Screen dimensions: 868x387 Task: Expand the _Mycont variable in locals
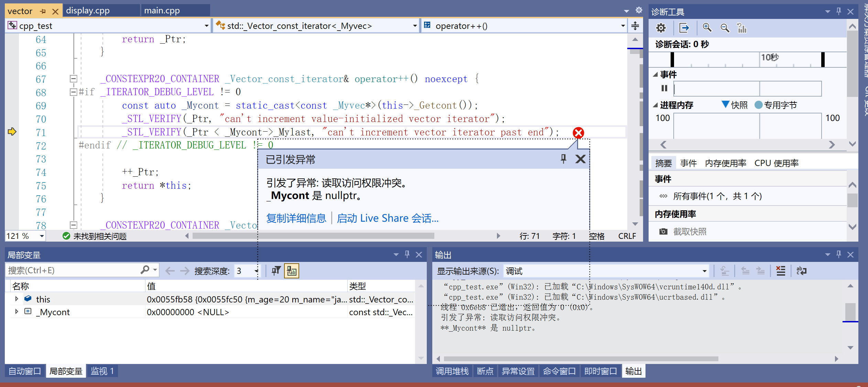(16, 312)
